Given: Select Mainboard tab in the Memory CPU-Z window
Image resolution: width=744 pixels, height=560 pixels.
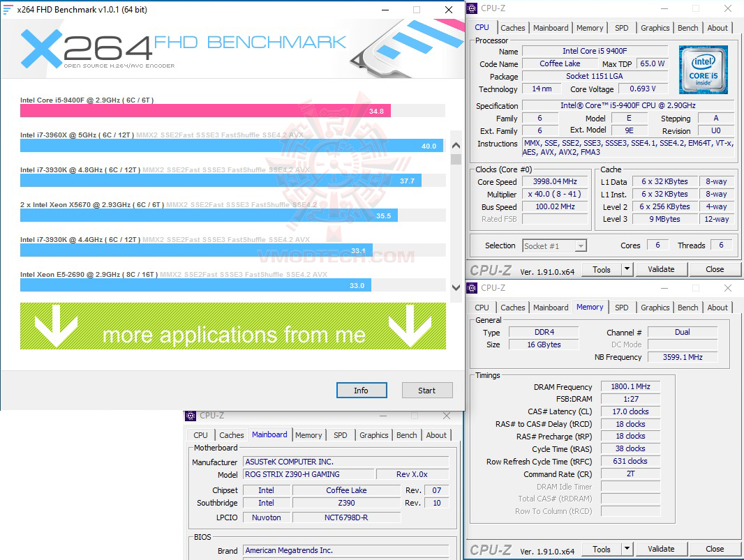Looking at the screenshot, I should click(551, 308).
